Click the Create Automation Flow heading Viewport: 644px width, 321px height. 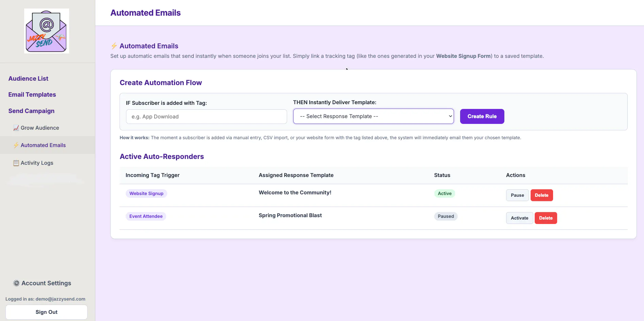coord(161,83)
